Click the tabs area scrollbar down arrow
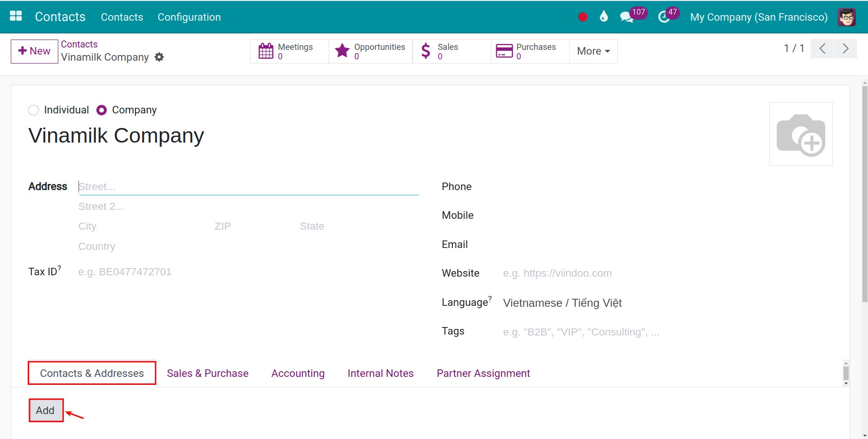 tap(846, 383)
